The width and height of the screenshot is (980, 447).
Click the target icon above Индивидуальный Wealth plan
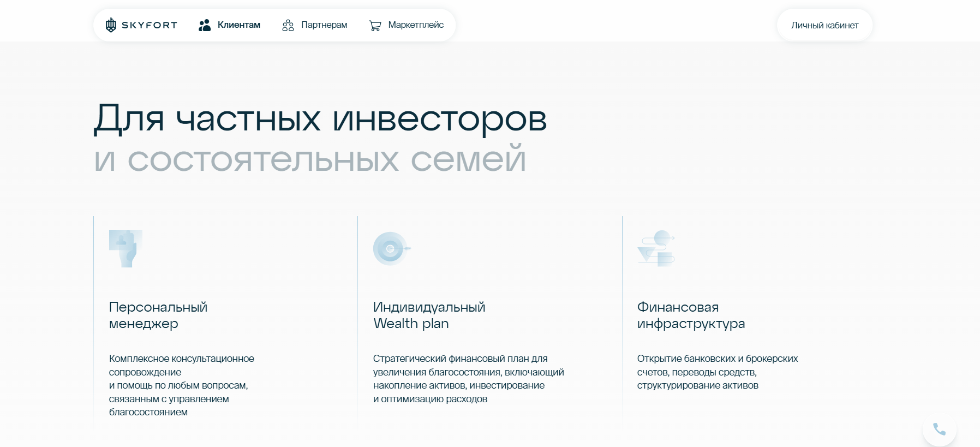point(392,248)
